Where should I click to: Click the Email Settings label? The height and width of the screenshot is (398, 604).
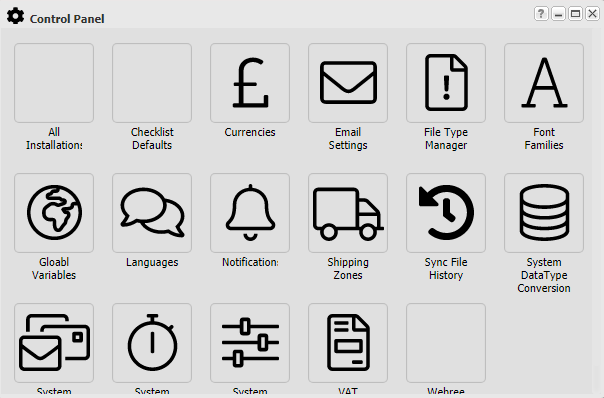[348, 139]
